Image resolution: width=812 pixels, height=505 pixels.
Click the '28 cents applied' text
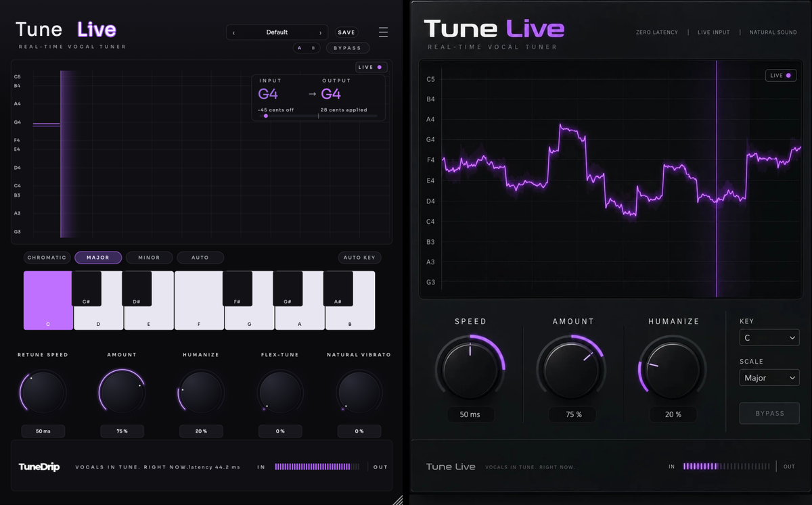tap(344, 110)
